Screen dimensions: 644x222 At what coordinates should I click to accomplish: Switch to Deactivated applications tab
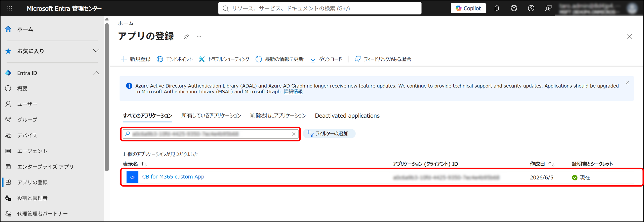click(347, 116)
